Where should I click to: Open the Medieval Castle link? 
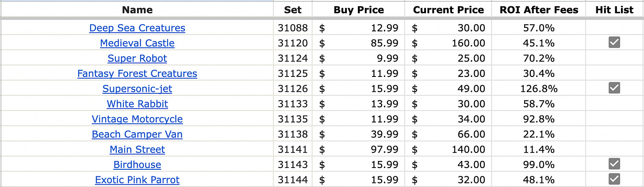point(137,43)
